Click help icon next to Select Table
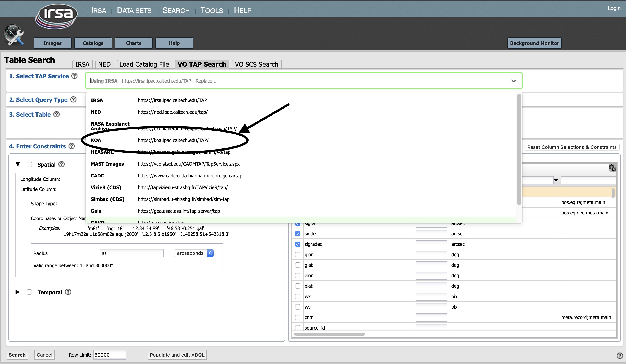Image resolution: width=626 pixels, height=364 pixels. [x=57, y=114]
